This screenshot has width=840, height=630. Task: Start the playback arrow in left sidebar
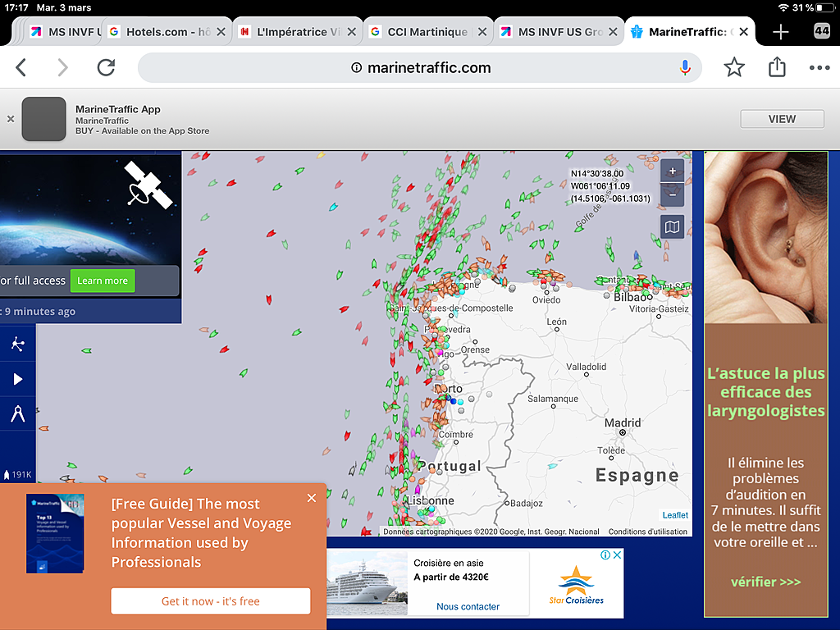tap(18, 379)
